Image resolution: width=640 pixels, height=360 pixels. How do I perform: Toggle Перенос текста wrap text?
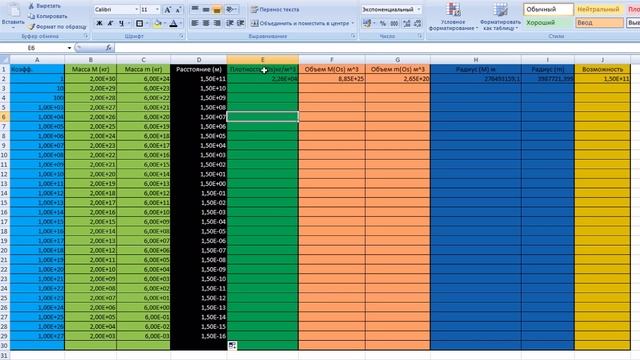click(x=275, y=9)
